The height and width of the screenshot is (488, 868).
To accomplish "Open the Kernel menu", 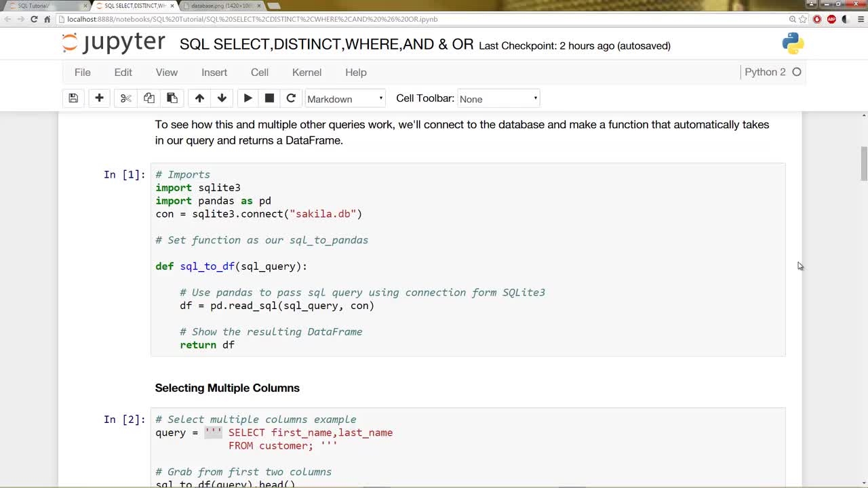I will click(307, 73).
